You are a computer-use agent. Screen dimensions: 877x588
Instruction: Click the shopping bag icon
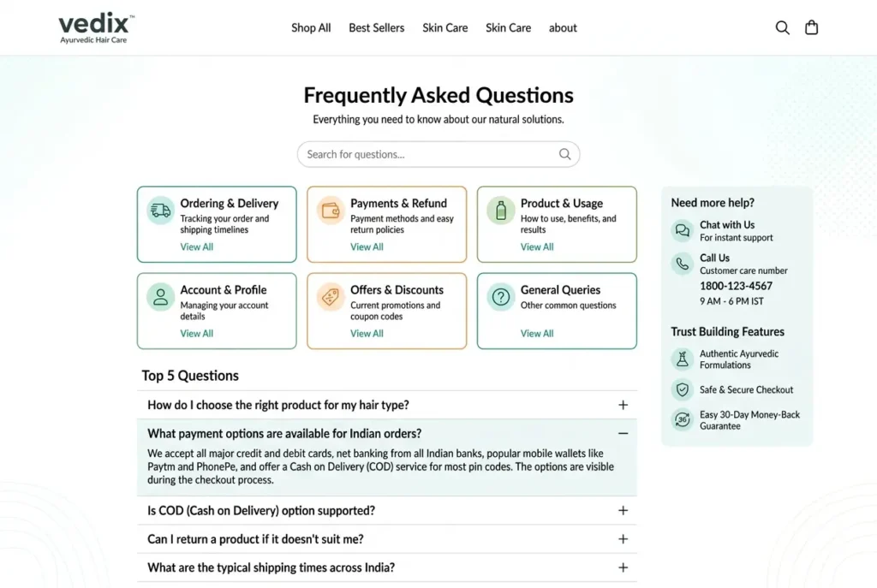811,27
